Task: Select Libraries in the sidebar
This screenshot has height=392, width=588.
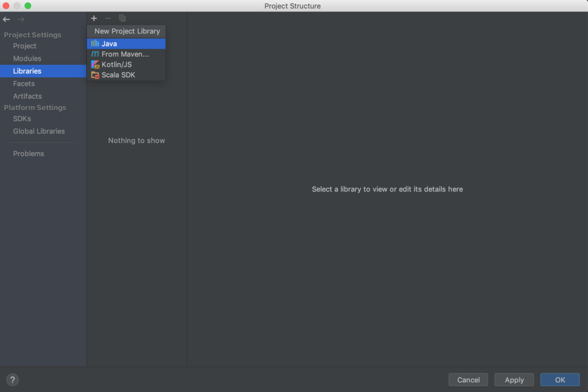Action: click(43, 71)
